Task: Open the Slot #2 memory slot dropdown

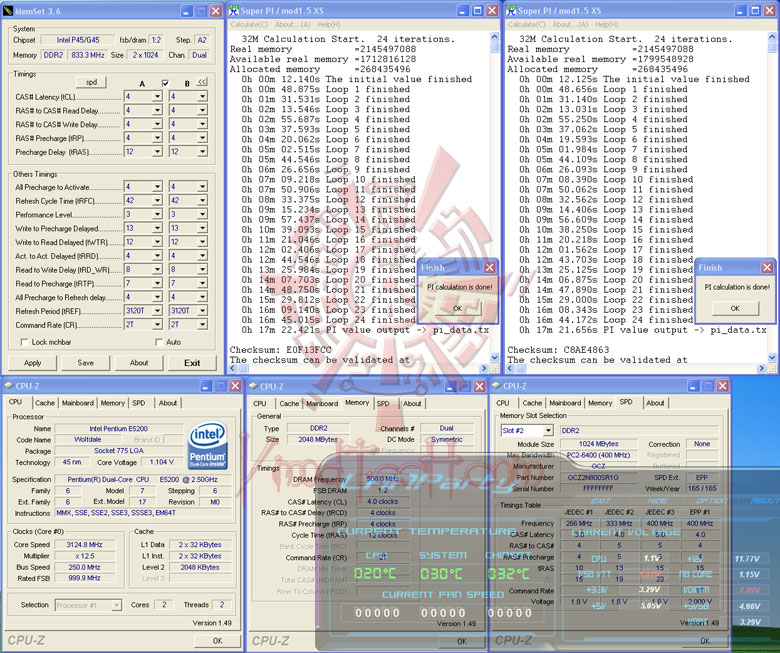Action: (548, 430)
